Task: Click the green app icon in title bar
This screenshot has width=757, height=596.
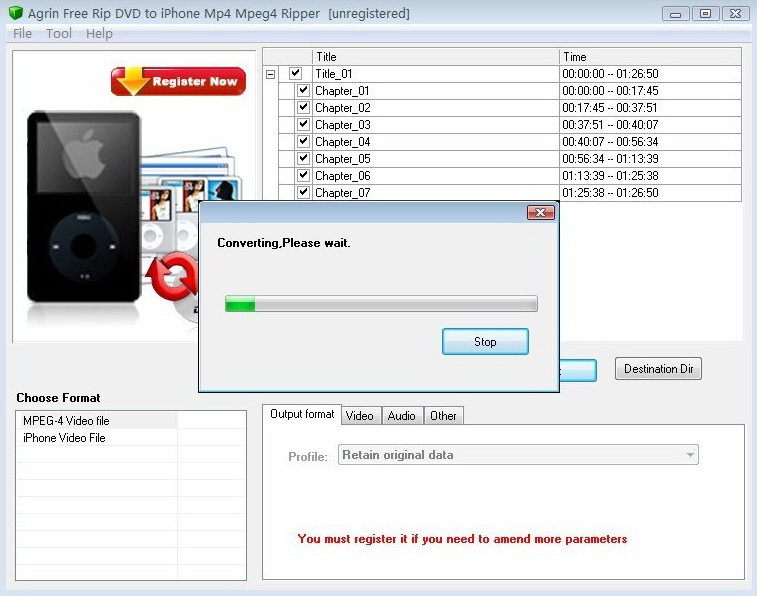Action: pos(15,13)
